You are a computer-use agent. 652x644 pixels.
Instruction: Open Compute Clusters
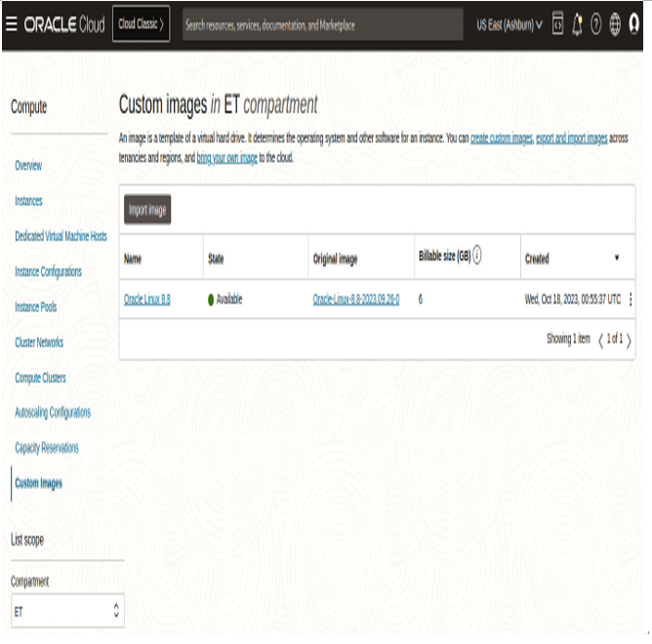point(40,378)
